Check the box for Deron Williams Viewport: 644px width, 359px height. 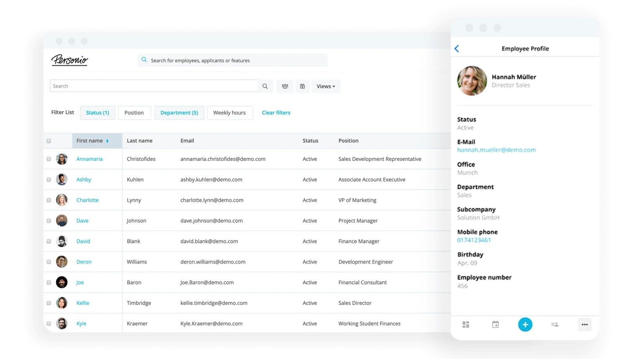[x=49, y=262]
